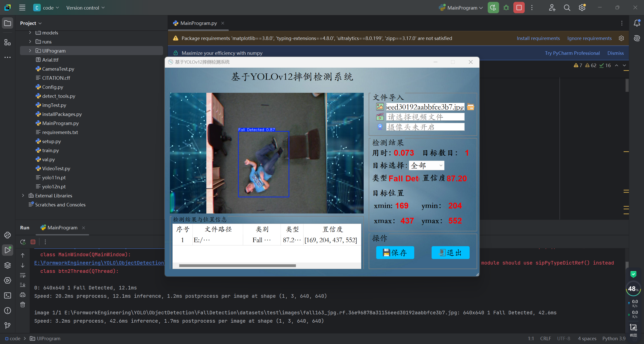Click the Debug bug icon in toolbar
Screen dimensions: 644x344
[x=506, y=8]
